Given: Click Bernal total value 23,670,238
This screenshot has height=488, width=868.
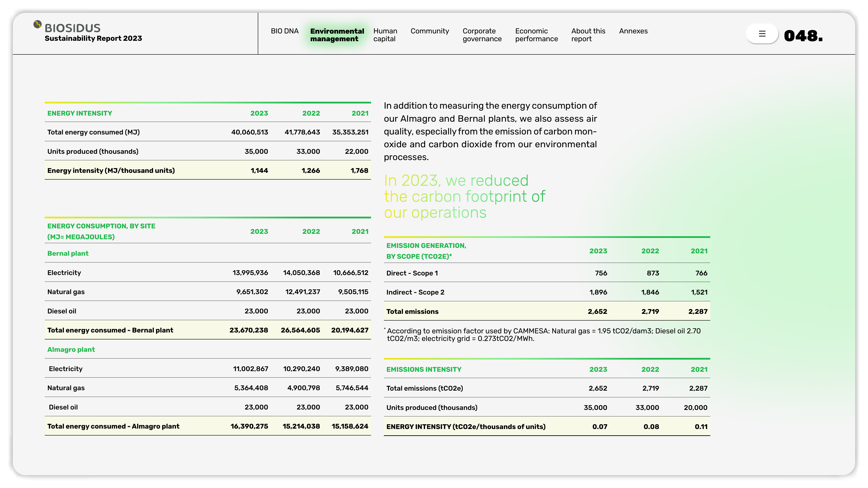Looking at the screenshot, I should 249,330.
